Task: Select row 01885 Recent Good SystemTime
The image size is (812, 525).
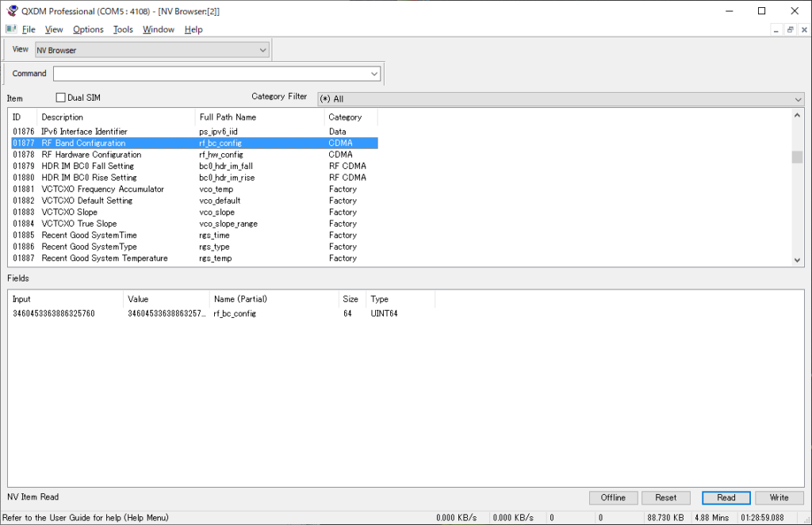Action: (x=195, y=235)
